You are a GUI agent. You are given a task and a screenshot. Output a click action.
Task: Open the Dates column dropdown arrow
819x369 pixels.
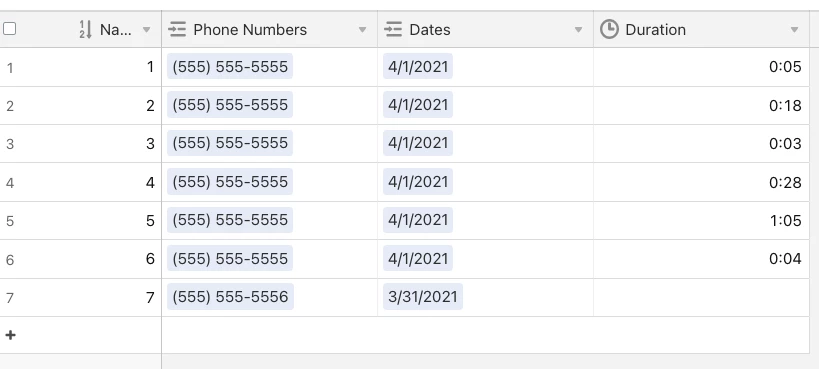tap(578, 30)
